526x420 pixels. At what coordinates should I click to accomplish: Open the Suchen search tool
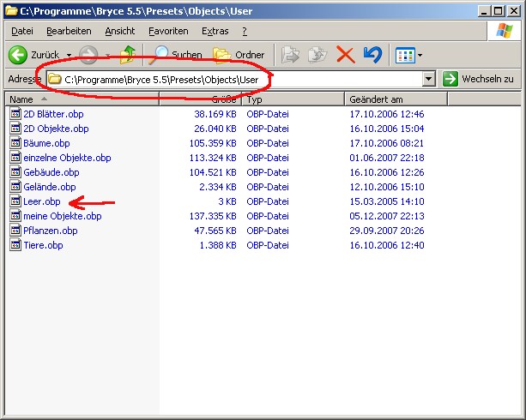[175, 55]
